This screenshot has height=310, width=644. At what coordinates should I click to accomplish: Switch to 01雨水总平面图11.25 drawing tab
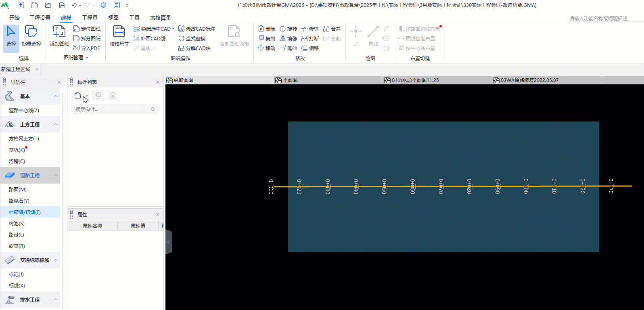pyautogui.click(x=438, y=80)
